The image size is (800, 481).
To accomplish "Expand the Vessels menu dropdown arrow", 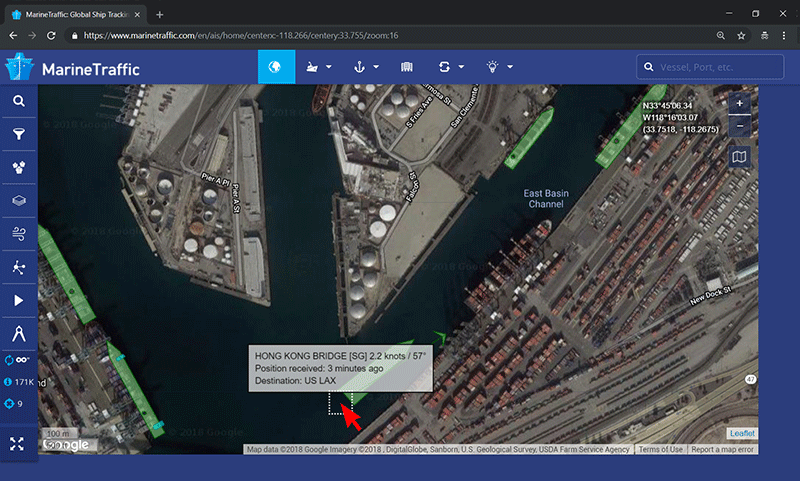I will pos(329,67).
